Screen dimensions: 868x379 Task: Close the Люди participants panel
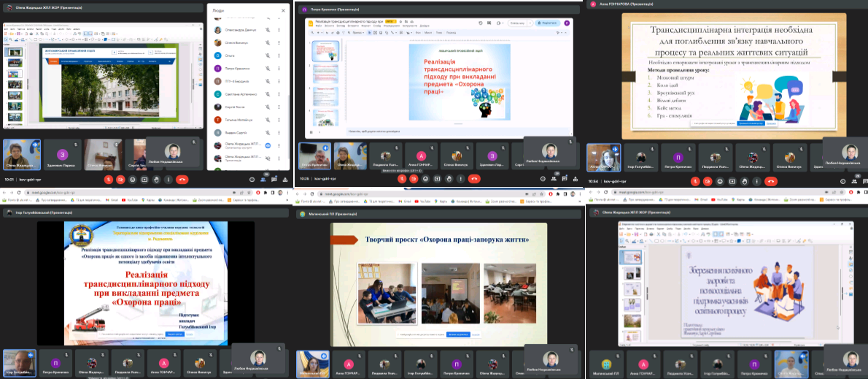[283, 10]
